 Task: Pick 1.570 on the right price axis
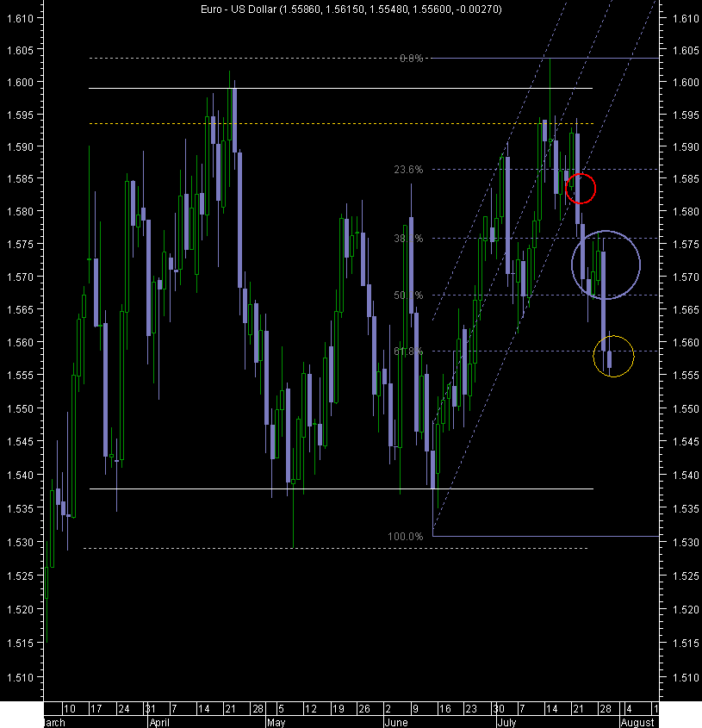point(686,277)
